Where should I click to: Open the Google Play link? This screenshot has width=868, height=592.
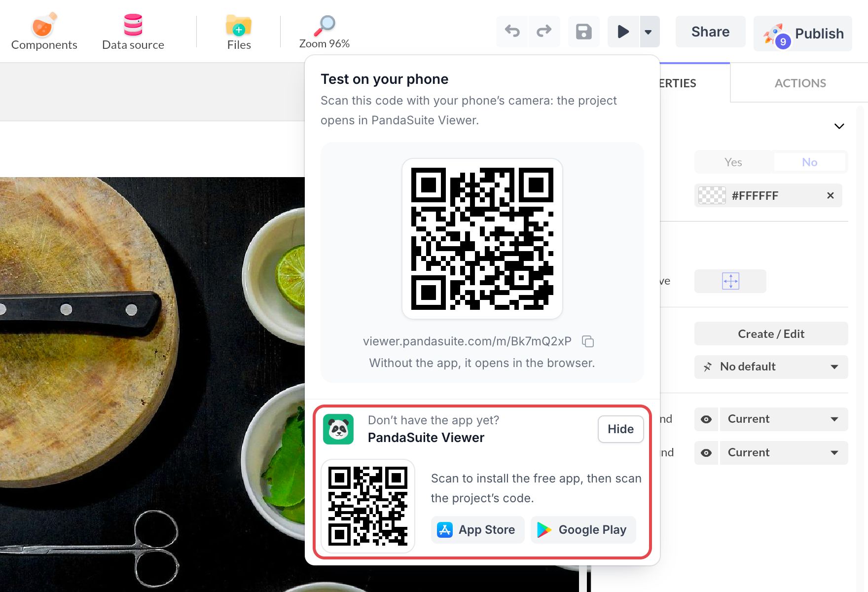583,530
